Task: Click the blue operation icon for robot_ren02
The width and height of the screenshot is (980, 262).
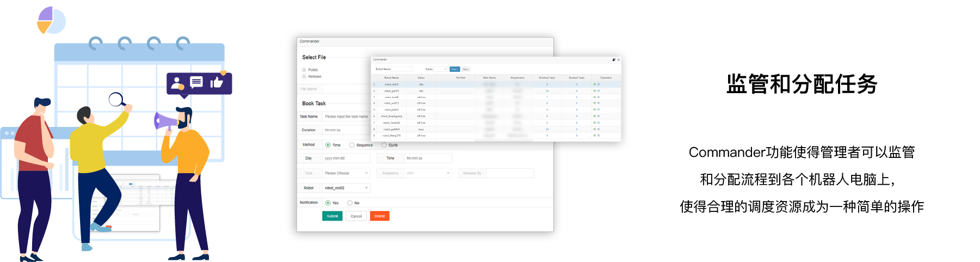Action: [599, 84]
